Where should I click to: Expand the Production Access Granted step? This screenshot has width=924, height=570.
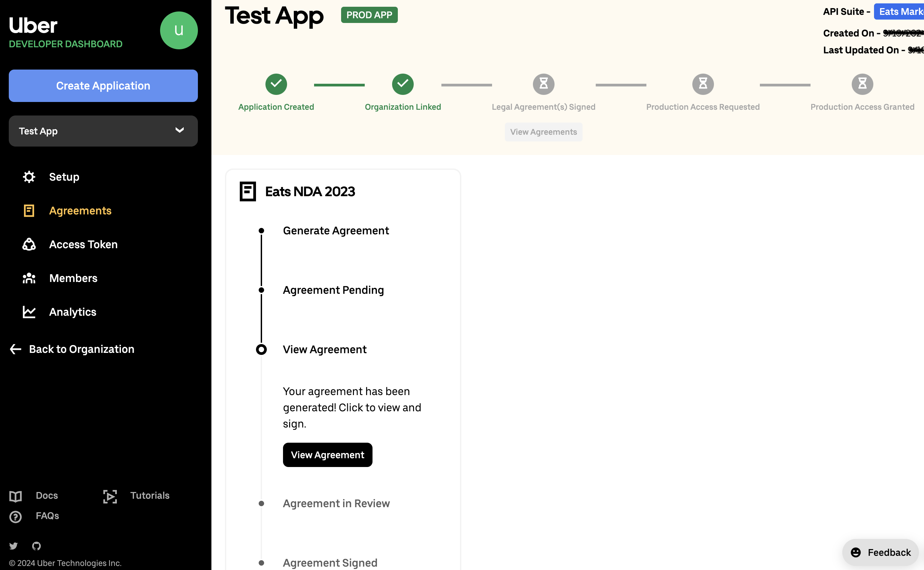(862, 84)
